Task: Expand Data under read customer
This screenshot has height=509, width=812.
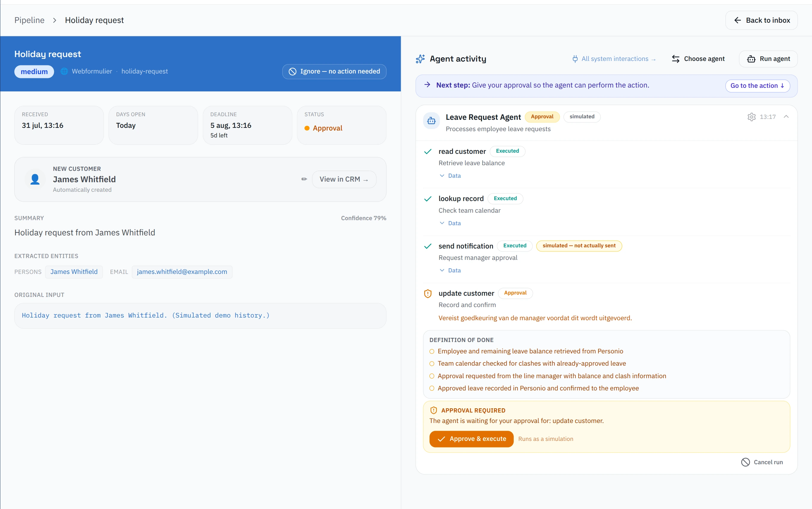Action: (450, 176)
